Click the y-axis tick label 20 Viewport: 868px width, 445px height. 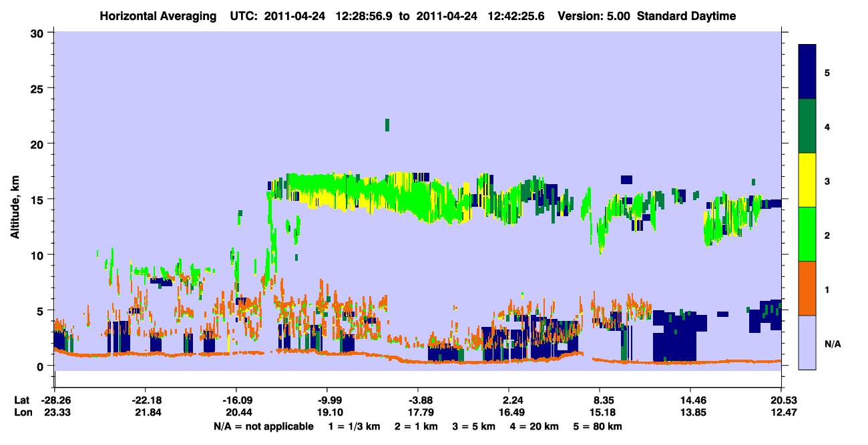click(37, 143)
